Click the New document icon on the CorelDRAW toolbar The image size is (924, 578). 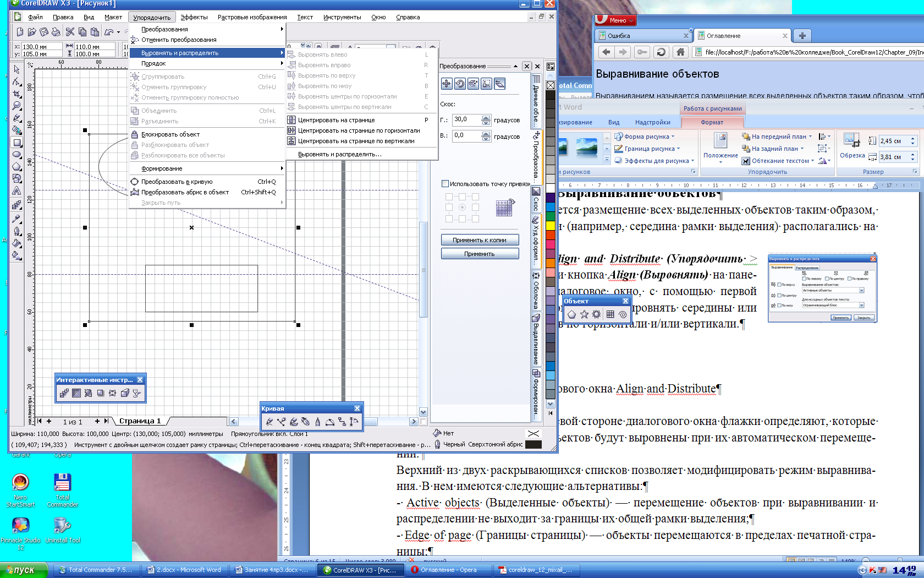[x=20, y=32]
